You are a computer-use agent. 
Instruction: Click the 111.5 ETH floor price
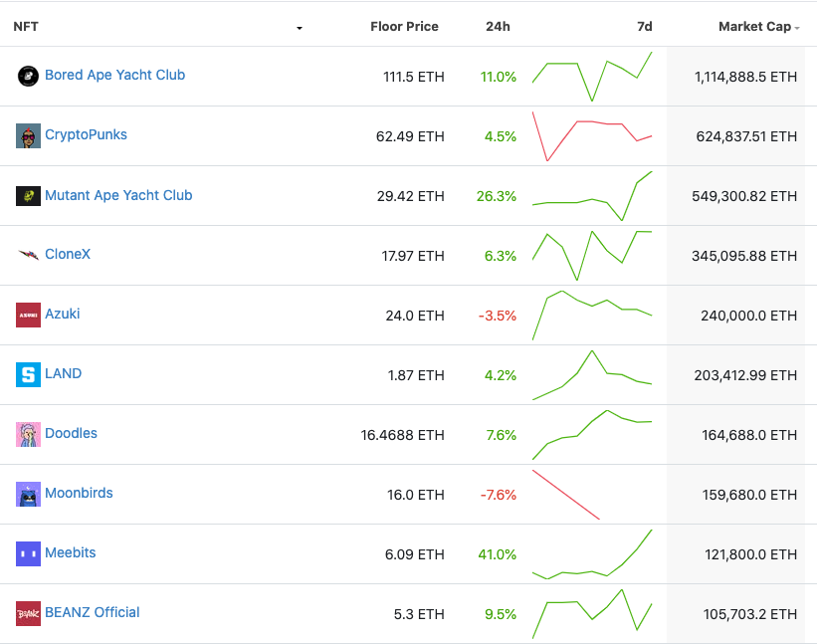click(414, 77)
